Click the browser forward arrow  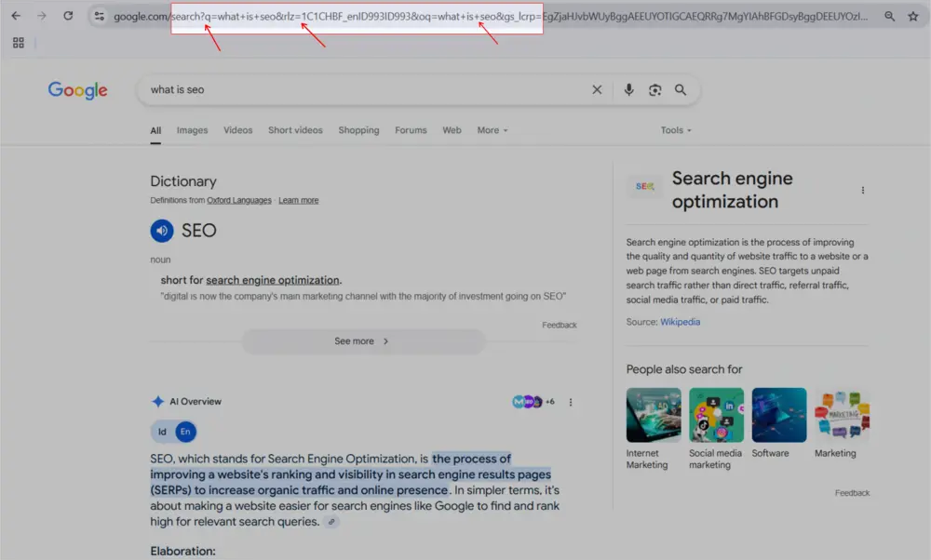(x=42, y=16)
